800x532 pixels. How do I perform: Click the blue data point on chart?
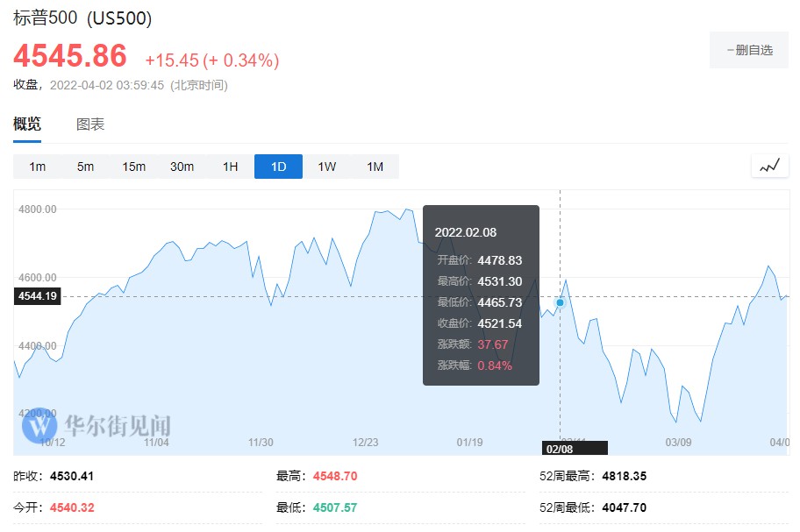pos(560,302)
